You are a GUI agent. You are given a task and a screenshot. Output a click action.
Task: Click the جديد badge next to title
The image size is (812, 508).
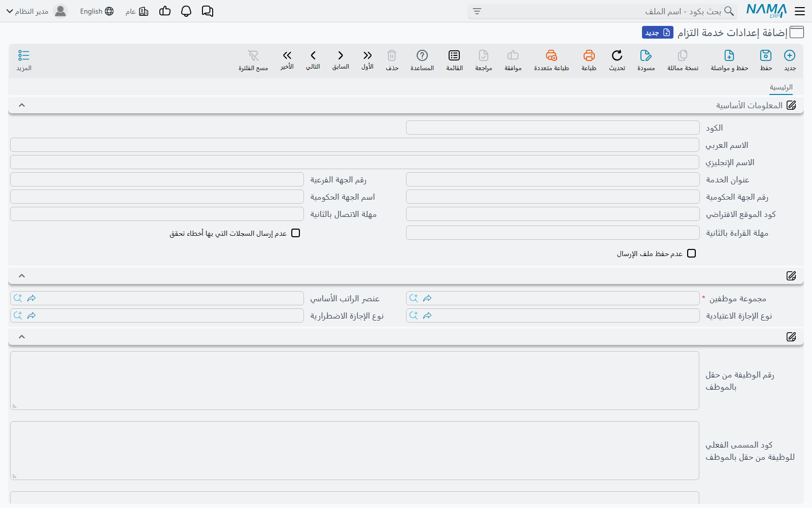click(658, 33)
